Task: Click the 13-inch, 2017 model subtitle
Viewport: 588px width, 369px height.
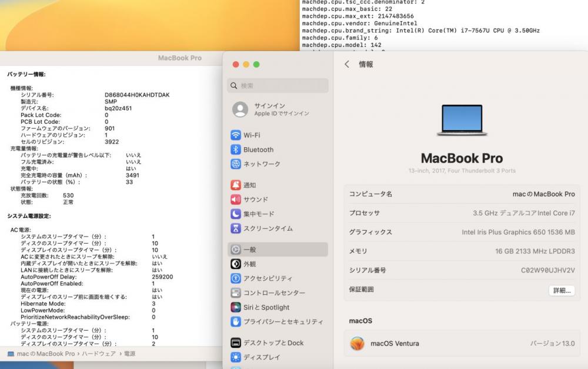Action: pyautogui.click(x=462, y=171)
